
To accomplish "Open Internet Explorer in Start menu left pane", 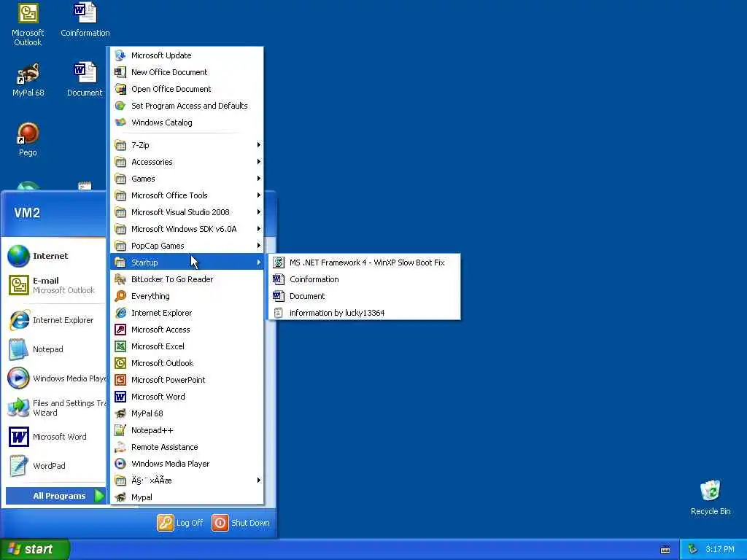I will click(x=55, y=320).
